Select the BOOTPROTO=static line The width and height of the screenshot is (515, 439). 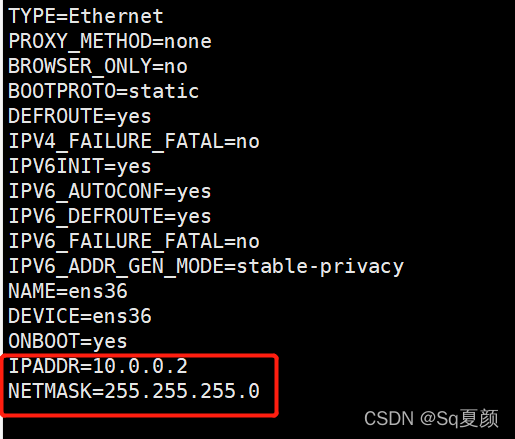[104, 91]
